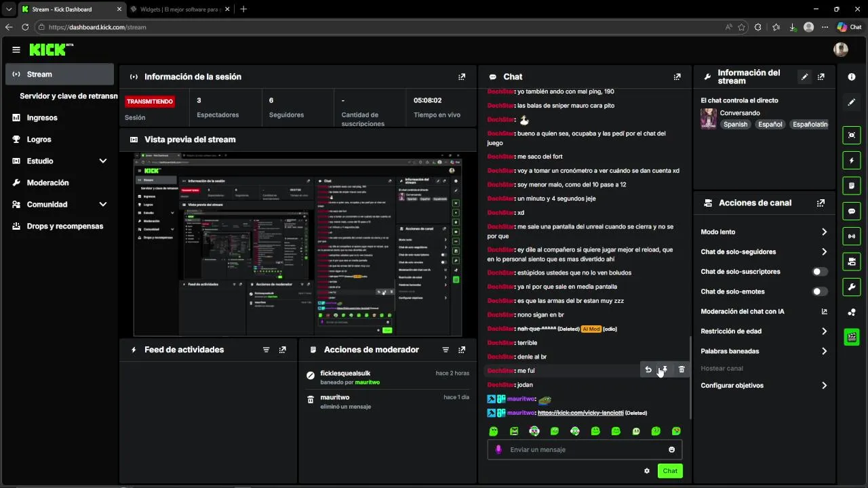The image size is (868, 488).
Task: Toggle Chat de solo-suscriptores switch
Action: tap(820, 272)
